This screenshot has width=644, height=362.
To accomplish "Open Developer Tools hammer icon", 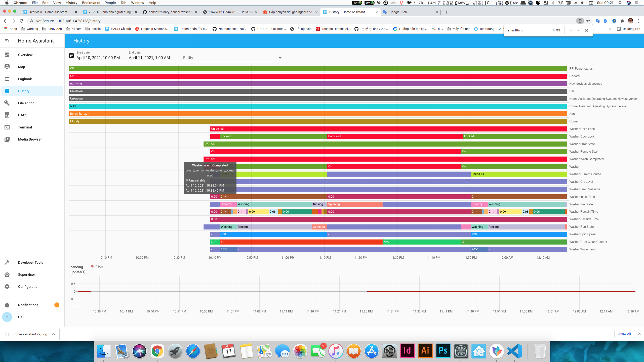I will click(7, 262).
